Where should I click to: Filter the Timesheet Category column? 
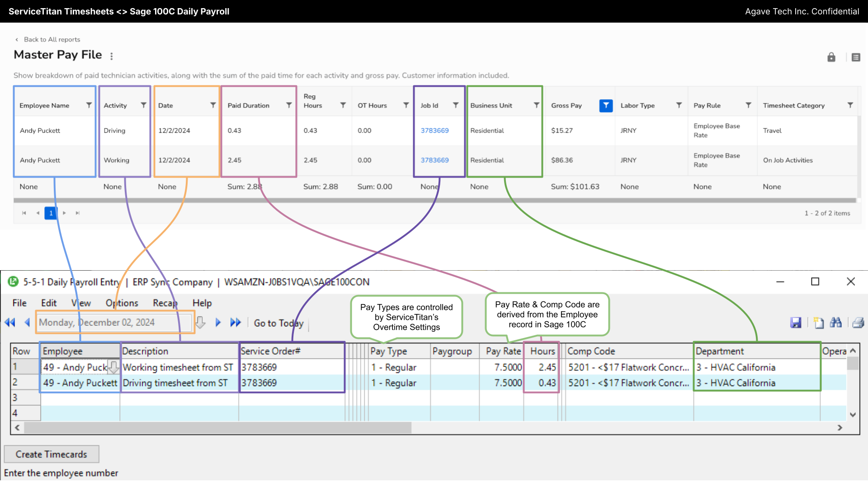coord(850,105)
